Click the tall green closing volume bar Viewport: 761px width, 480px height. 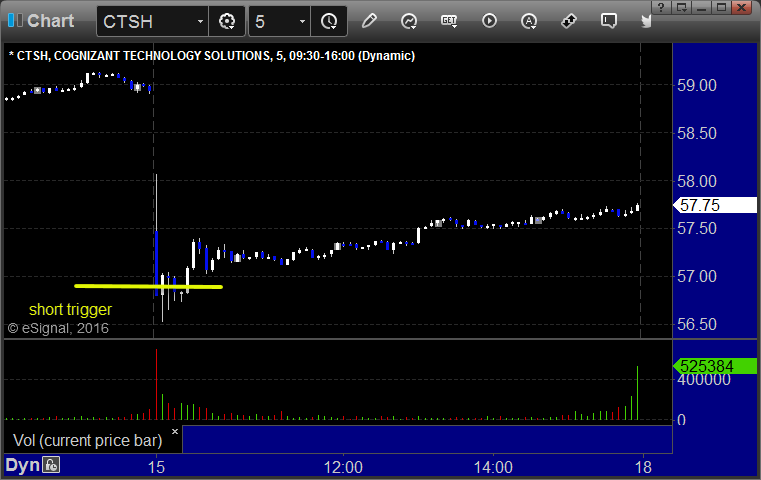pos(637,393)
